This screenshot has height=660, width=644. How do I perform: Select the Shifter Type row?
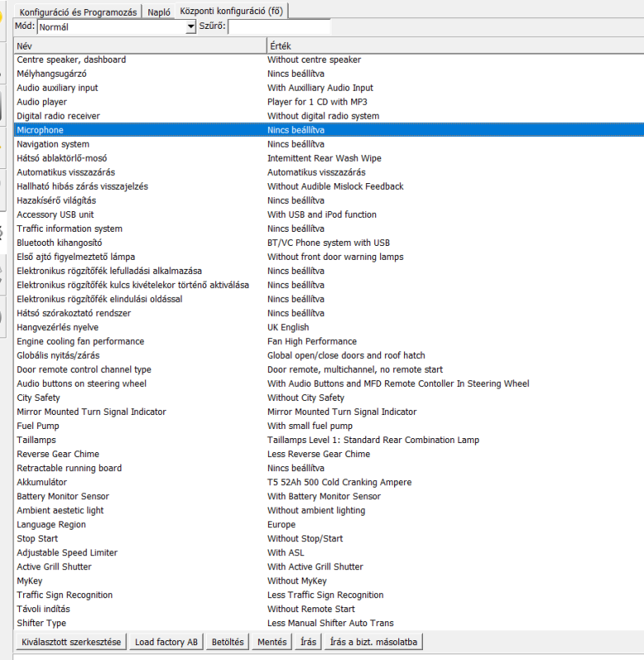click(329, 624)
